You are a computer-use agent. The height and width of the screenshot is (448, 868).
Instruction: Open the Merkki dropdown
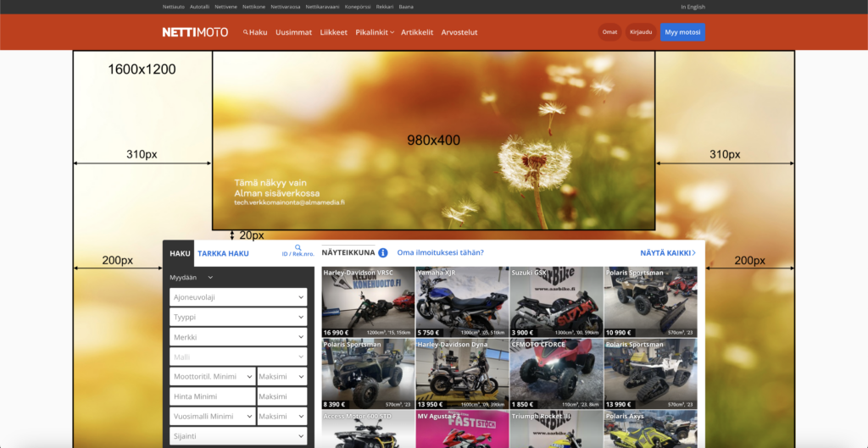coord(238,337)
